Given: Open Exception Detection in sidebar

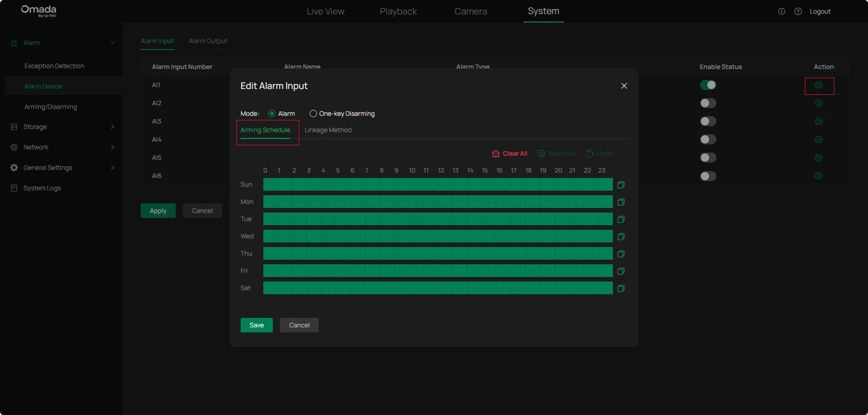Looking at the screenshot, I should 54,66.
